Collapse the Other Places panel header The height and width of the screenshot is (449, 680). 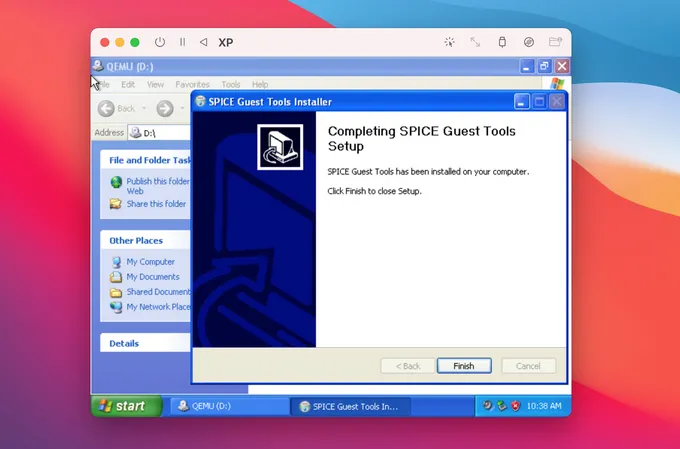pyautogui.click(x=145, y=240)
